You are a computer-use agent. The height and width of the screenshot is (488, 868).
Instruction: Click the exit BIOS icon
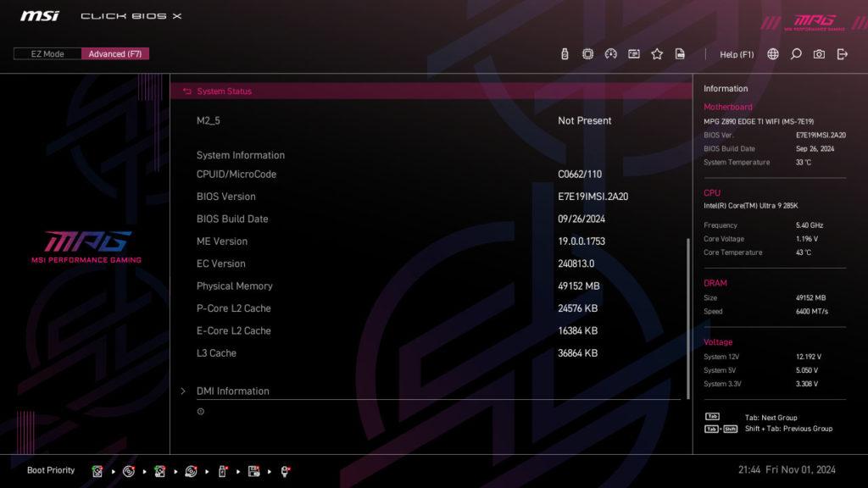[x=841, y=53]
